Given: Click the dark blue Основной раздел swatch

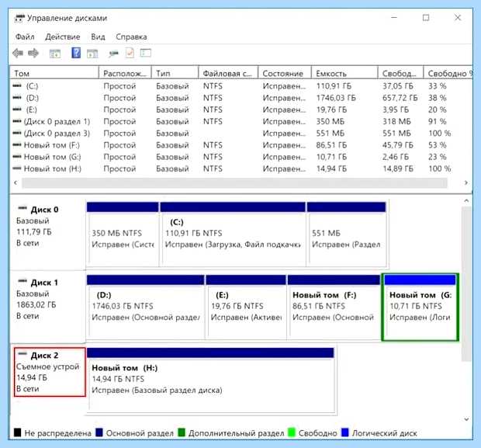Looking at the screenshot, I should pyautogui.click(x=99, y=432).
